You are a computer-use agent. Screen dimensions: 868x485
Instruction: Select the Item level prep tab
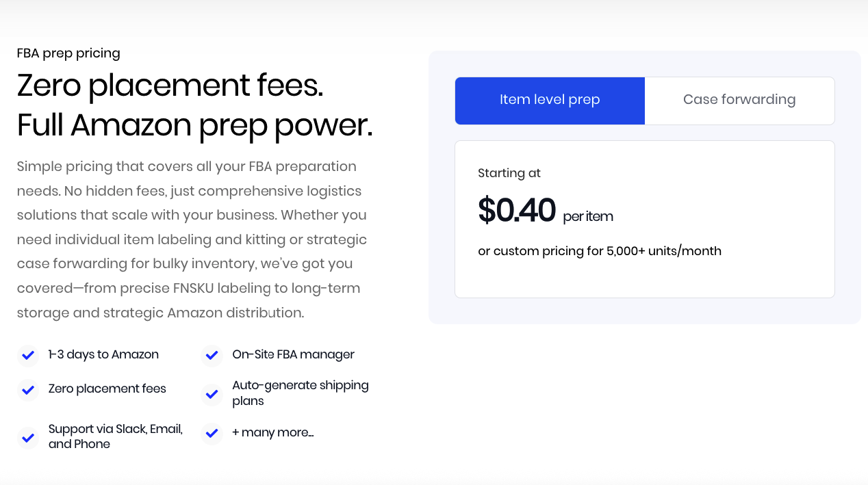tap(550, 100)
